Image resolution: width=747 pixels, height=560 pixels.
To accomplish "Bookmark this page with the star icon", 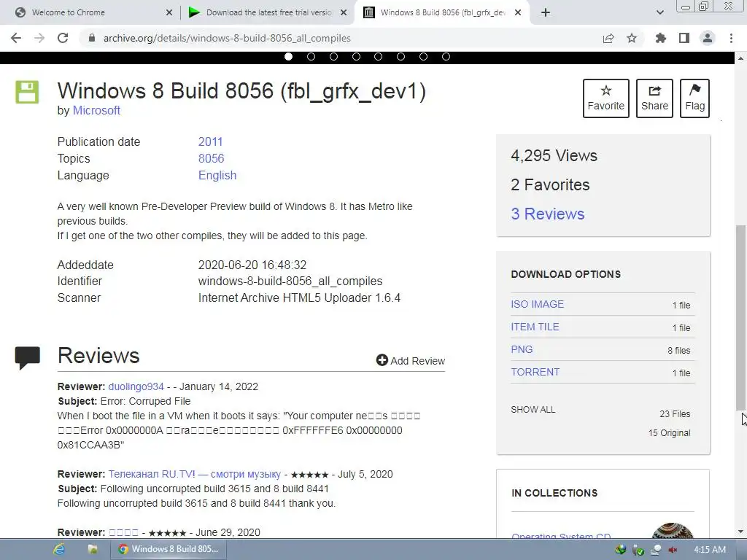I will [632, 38].
